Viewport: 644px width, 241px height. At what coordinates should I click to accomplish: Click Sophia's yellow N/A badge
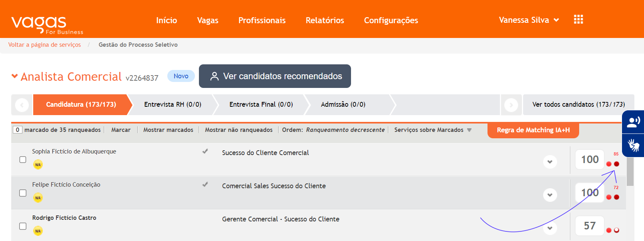coord(38,165)
